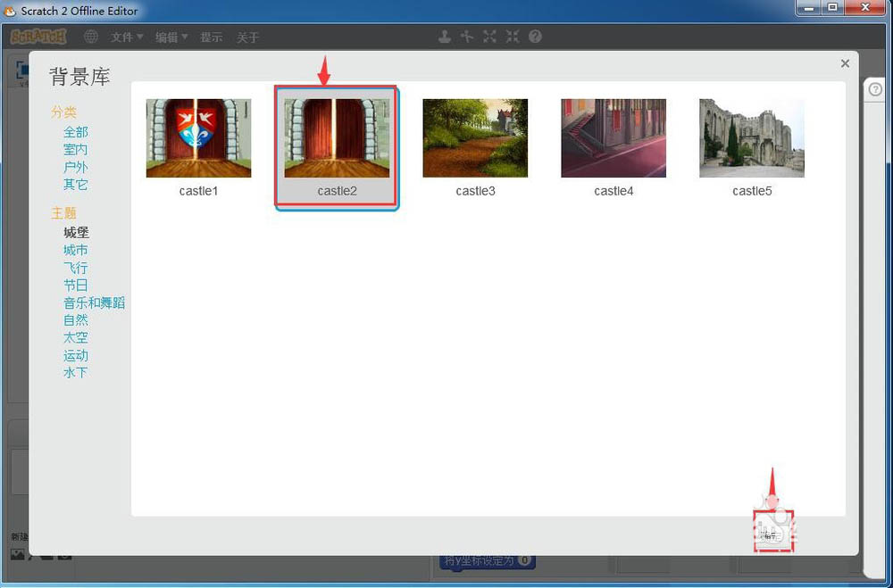Filter backdrops by 其它 category

(76, 185)
